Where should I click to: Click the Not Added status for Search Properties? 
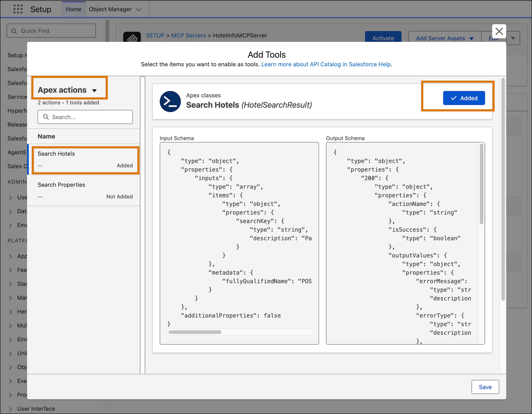[x=119, y=197]
